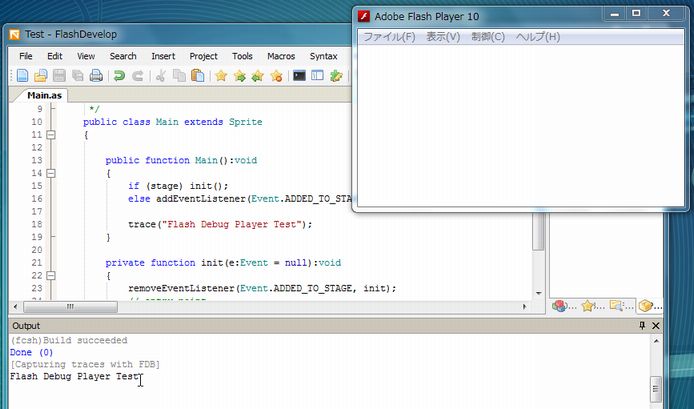This screenshot has width=694, height=409.
Task: Collapse the Main function fold at line 14
Action: [51, 173]
